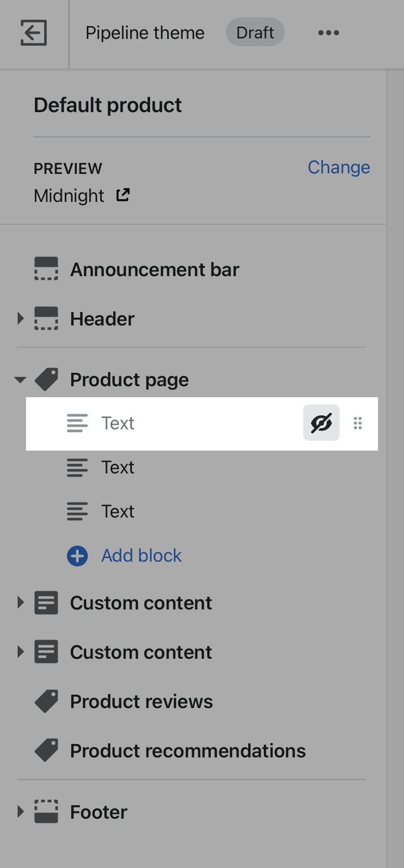Click the Footer section icon
The image size is (404, 868).
pos(46,811)
